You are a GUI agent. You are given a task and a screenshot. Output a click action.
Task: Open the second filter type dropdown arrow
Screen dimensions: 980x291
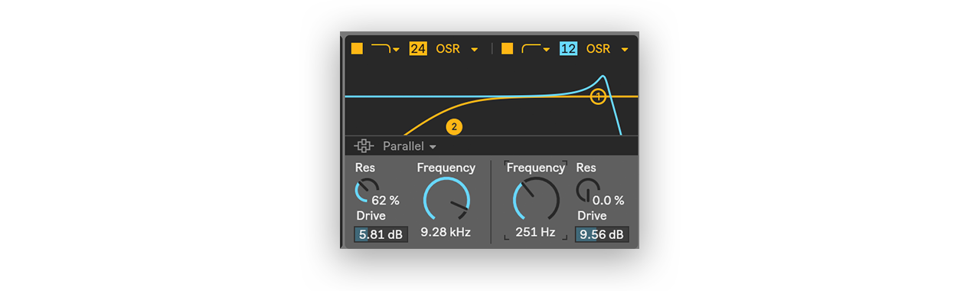pos(547,50)
